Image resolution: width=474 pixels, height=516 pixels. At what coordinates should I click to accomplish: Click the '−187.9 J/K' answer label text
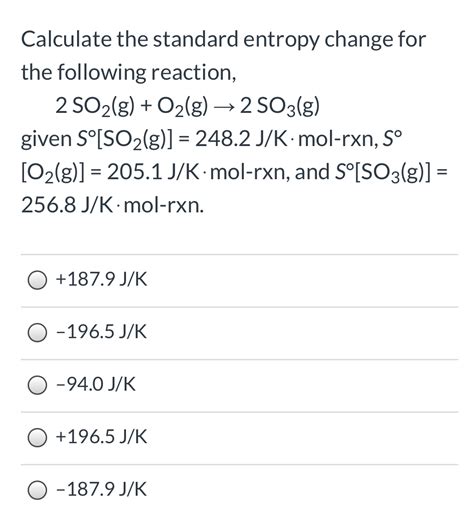[101, 489]
